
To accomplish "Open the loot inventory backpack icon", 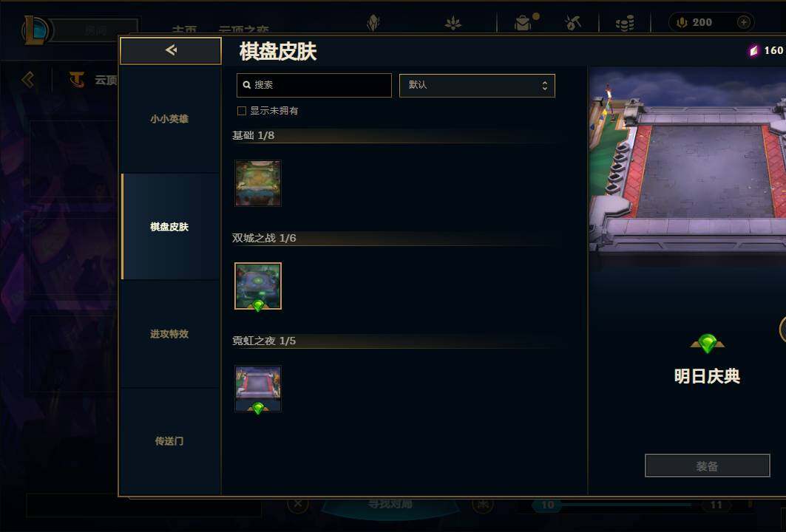I will coord(522,23).
